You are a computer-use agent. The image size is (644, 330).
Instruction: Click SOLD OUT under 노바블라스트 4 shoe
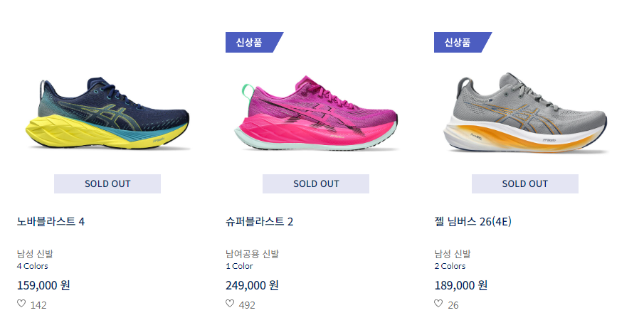pyautogui.click(x=107, y=184)
